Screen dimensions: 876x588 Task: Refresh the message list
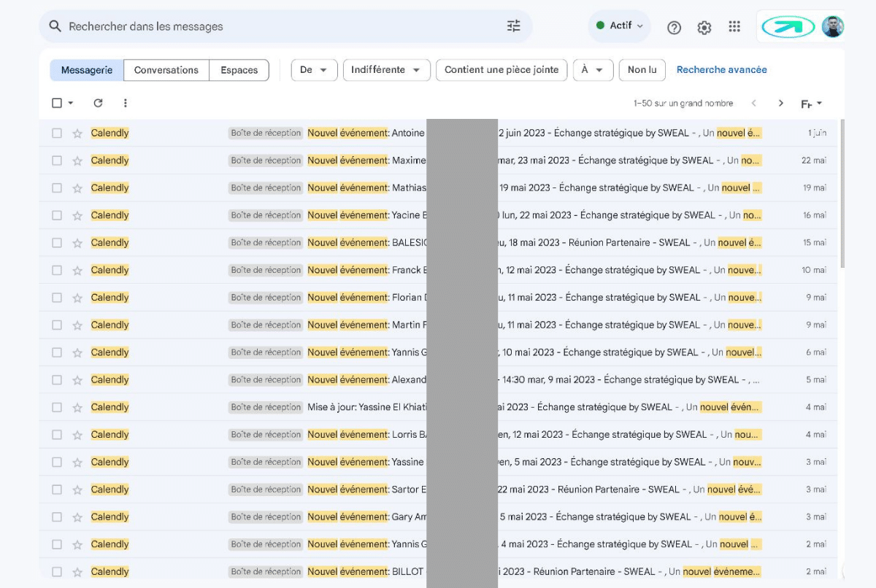98,103
